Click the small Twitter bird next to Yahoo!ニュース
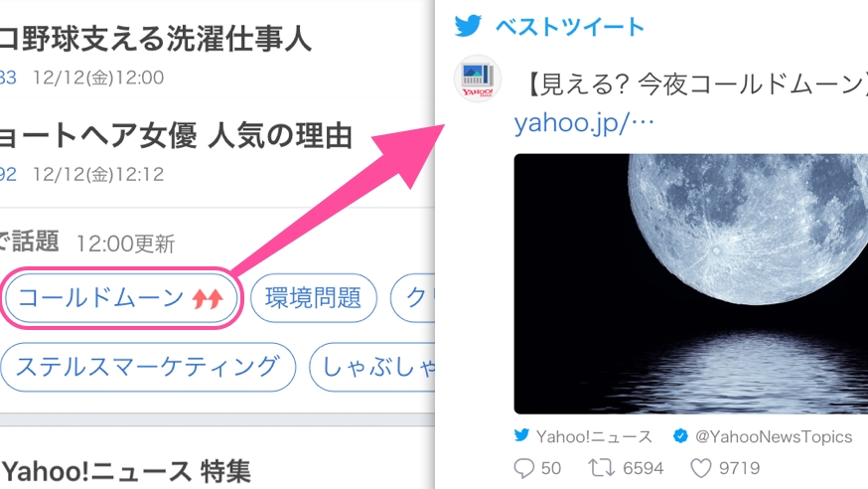Screen dimensions: 868x489 (x=521, y=435)
